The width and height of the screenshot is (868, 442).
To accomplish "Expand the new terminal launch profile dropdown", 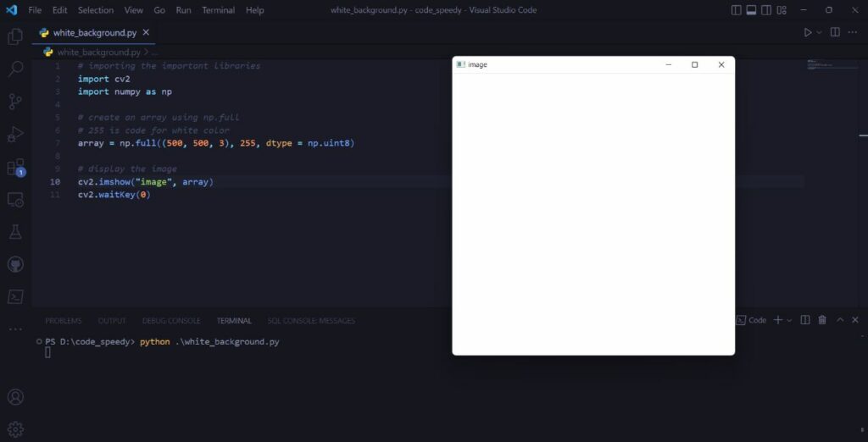I will [789, 320].
